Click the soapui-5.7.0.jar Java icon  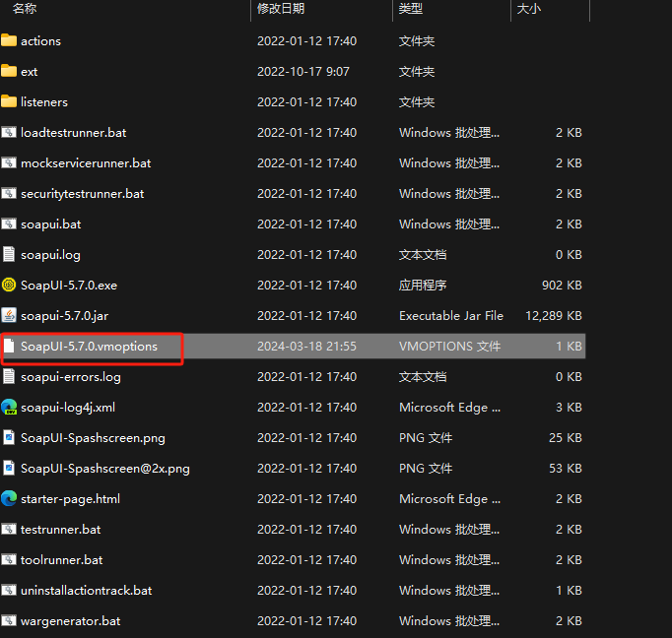tap(9, 316)
